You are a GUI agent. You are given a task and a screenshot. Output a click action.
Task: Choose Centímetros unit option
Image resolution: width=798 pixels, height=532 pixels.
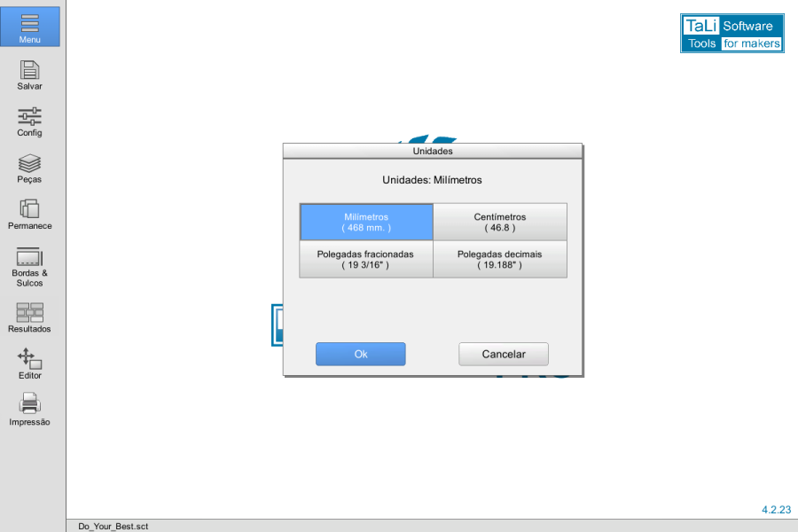[500, 222]
